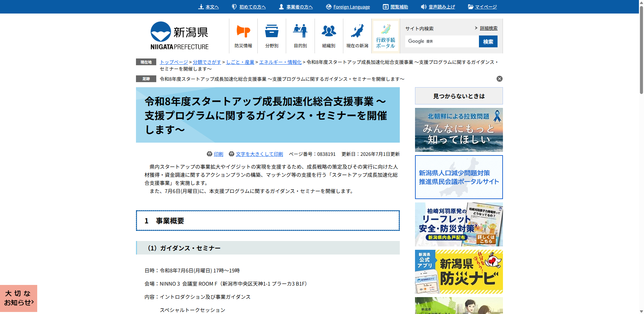Click the Niigata Prefecture logo
The height and width of the screenshot is (314, 644).
click(179, 36)
